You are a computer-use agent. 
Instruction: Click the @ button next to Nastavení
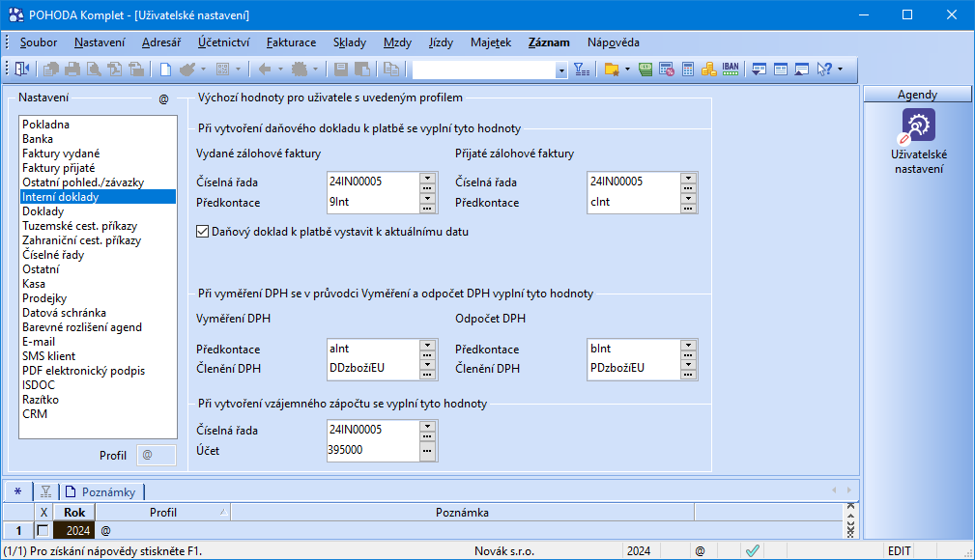tap(163, 98)
